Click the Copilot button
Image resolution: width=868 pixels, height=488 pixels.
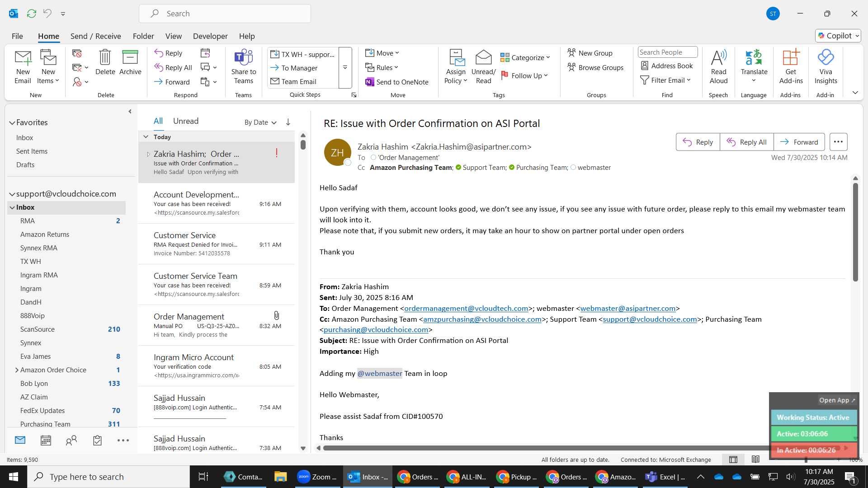pyautogui.click(x=838, y=36)
